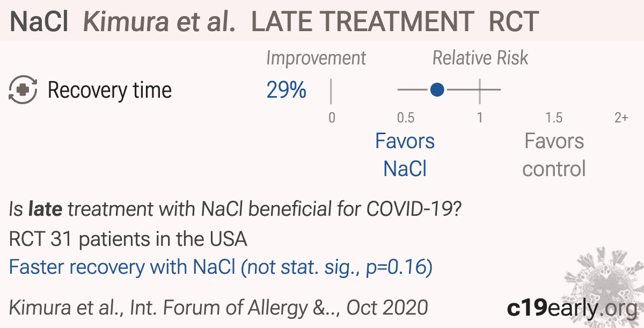Screen dimensions: 644x328
Task: Click the 'LATE TREATMENT' header label
Action: point(363,21)
